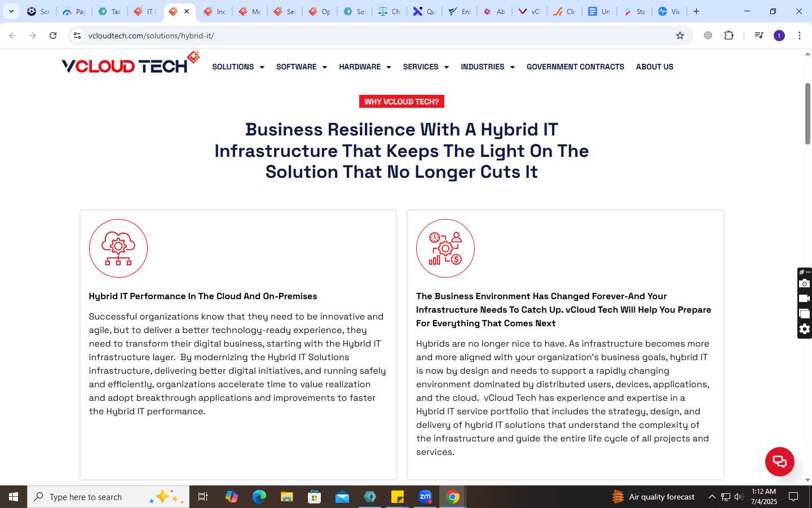The height and width of the screenshot is (508, 812).
Task: Open the red chat bubble widget
Action: [x=779, y=461]
